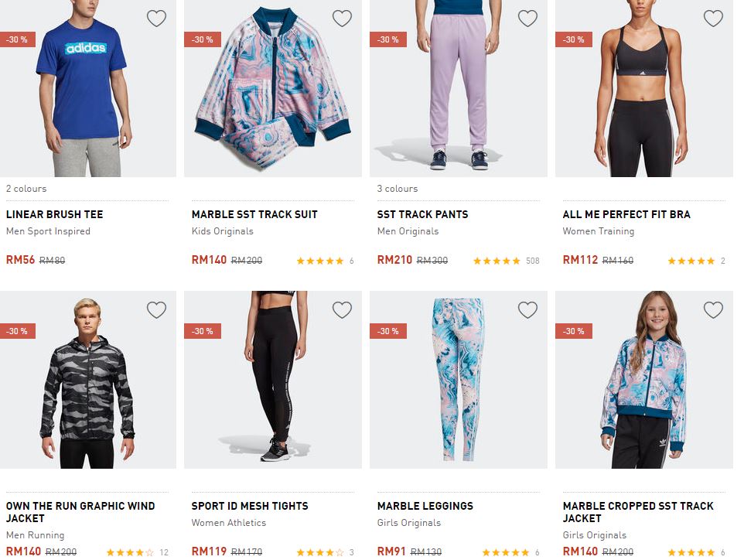The height and width of the screenshot is (560, 744).
Task: Heart the Marble Cropped SST Track Jacket
Action: [x=713, y=310]
